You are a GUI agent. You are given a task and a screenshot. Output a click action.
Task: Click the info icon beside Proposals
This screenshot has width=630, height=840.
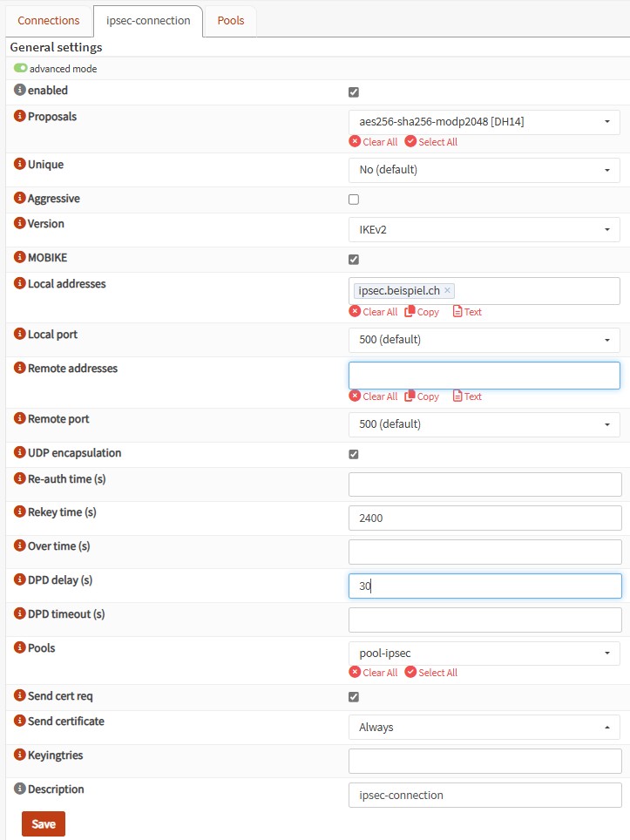(20, 116)
